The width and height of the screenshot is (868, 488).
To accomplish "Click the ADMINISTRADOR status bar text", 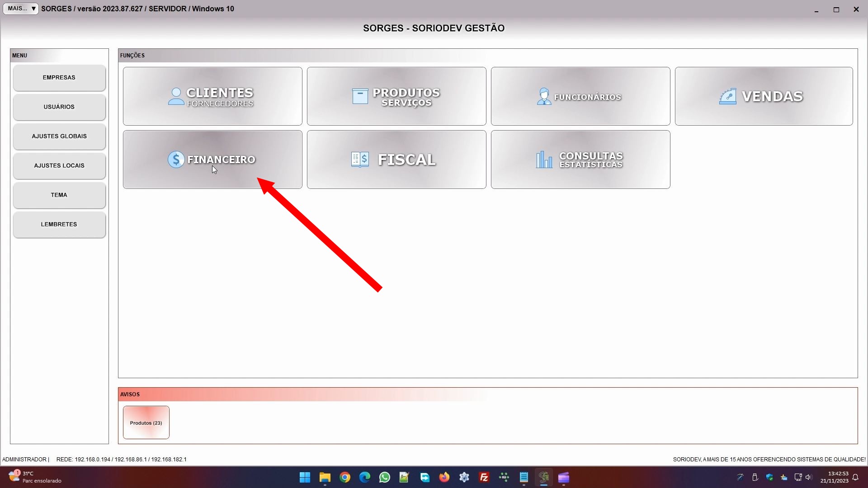I will tap(24, 460).
